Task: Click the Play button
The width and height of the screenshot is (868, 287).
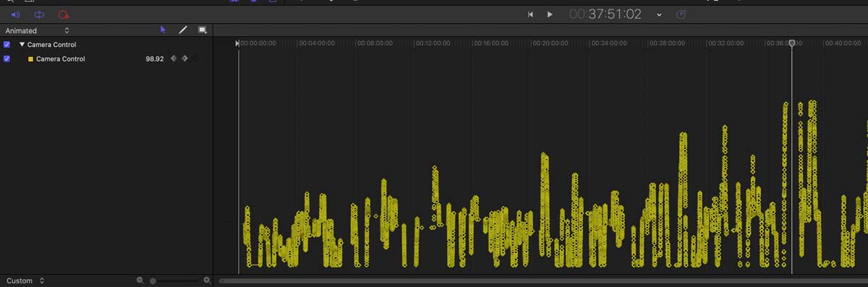Action: coord(550,14)
